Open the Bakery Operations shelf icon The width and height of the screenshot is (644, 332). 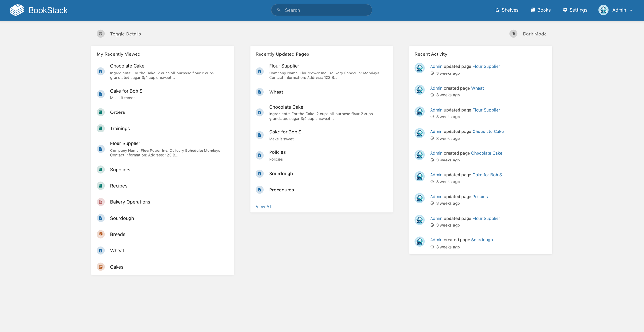100,202
